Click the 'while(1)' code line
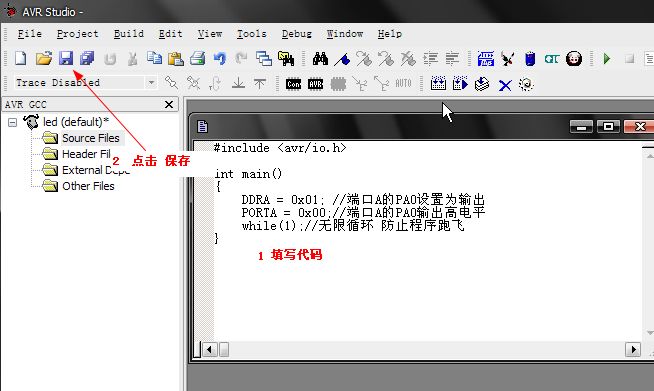This screenshot has width=654, height=391. coord(353,226)
